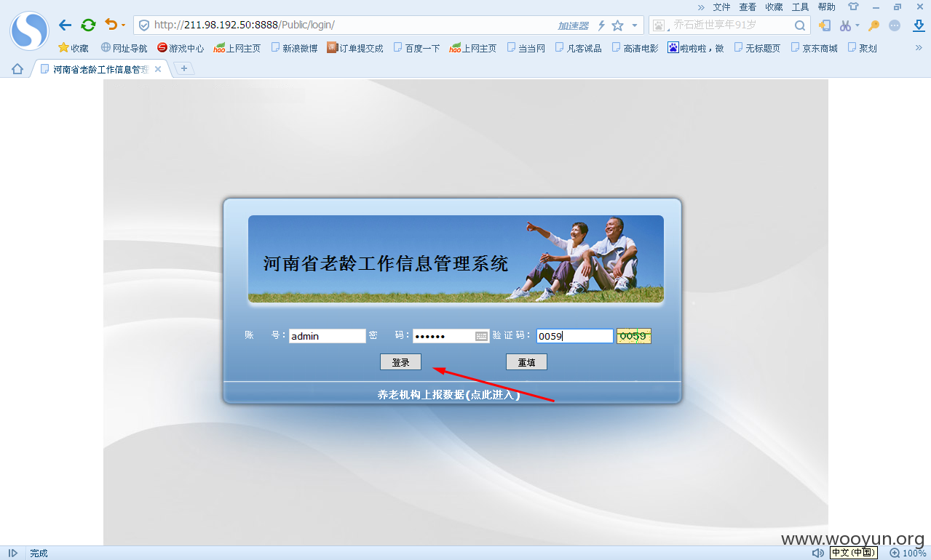Reload the page with green refresh icon
The width and height of the screenshot is (931, 560).
tap(88, 25)
